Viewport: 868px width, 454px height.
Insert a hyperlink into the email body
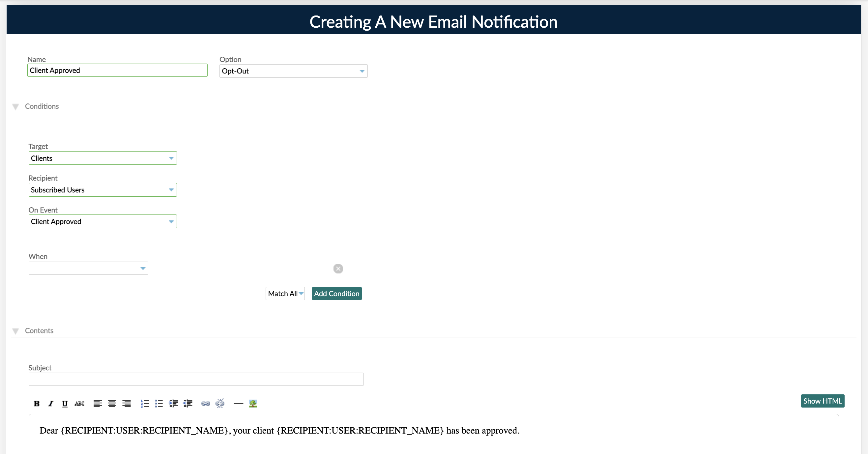[206, 404]
